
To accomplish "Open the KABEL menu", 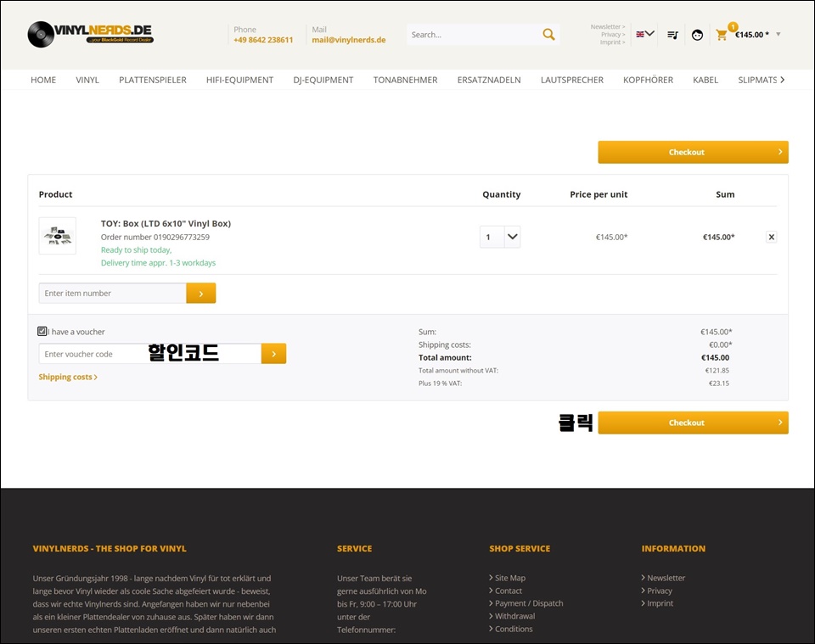I will 705,80.
